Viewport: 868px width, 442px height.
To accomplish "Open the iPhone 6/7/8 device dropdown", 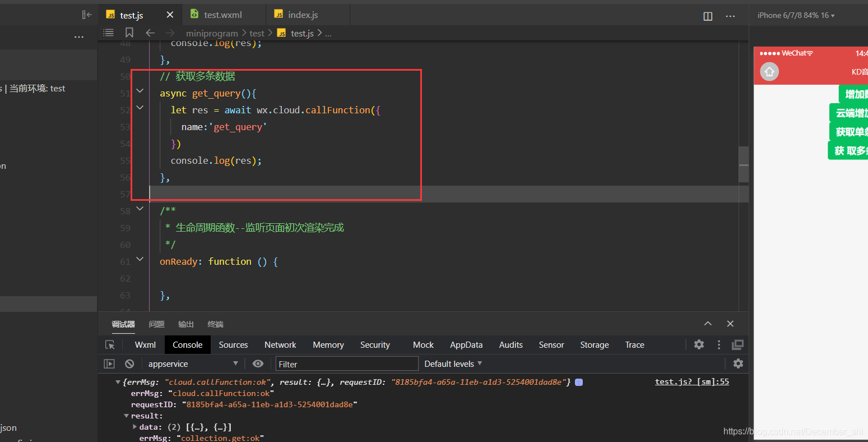I will point(796,15).
